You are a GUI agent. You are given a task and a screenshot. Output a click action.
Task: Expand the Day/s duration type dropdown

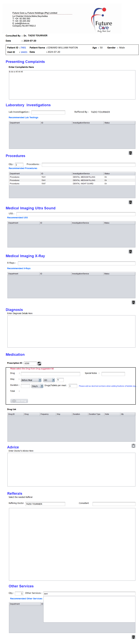(37, 386)
